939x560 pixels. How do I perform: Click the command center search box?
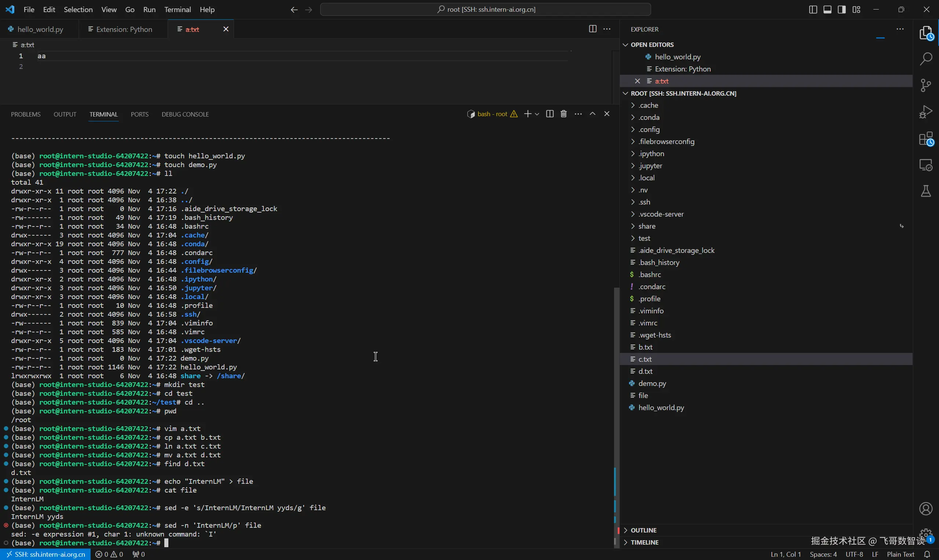tap(485, 10)
